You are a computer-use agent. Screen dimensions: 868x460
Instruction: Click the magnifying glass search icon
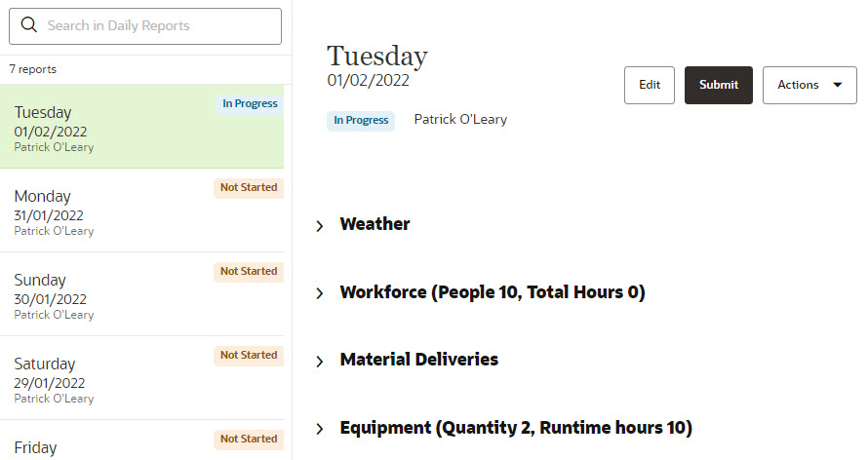(29, 25)
